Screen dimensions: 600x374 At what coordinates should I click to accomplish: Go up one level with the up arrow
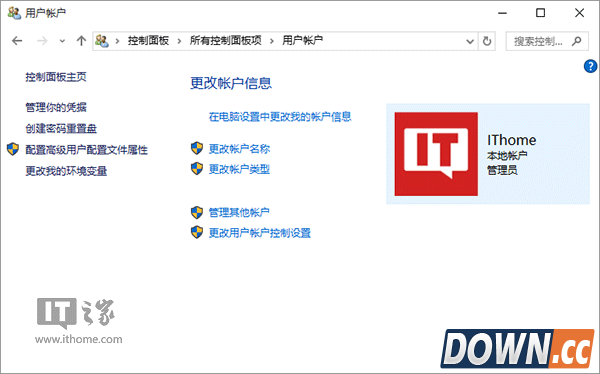(x=81, y=41)
